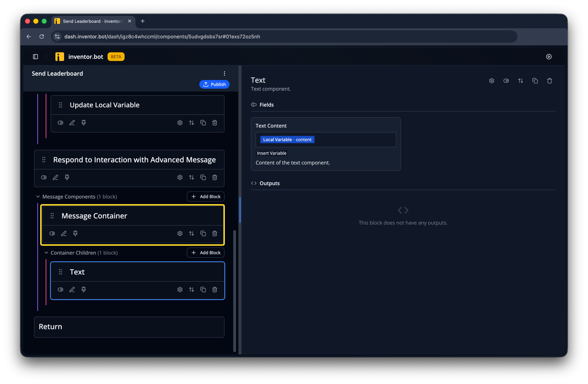Grab Respond to Interaction drag handle

pos(44,160)
